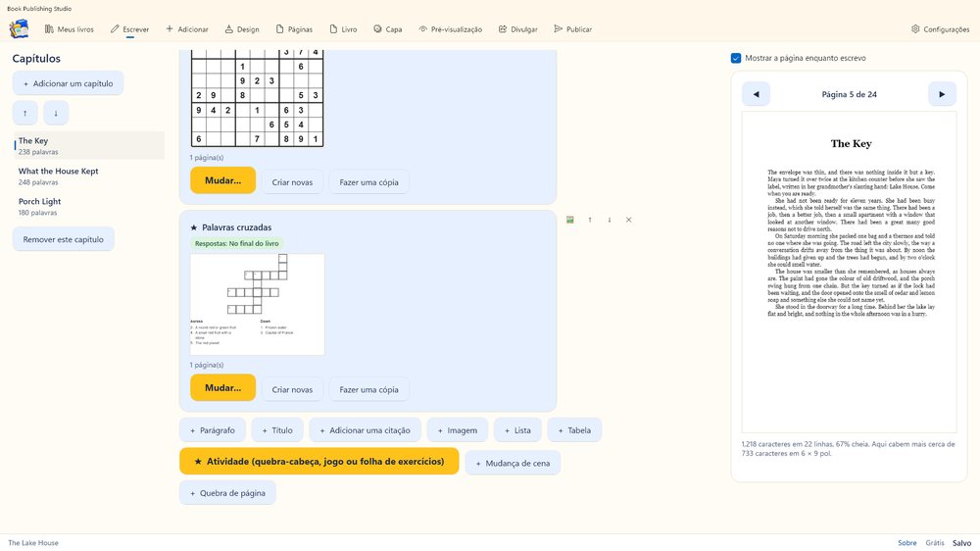Click the sudoku puzzle grid
The width and height of the screenshot is (980, 551).
257,98
